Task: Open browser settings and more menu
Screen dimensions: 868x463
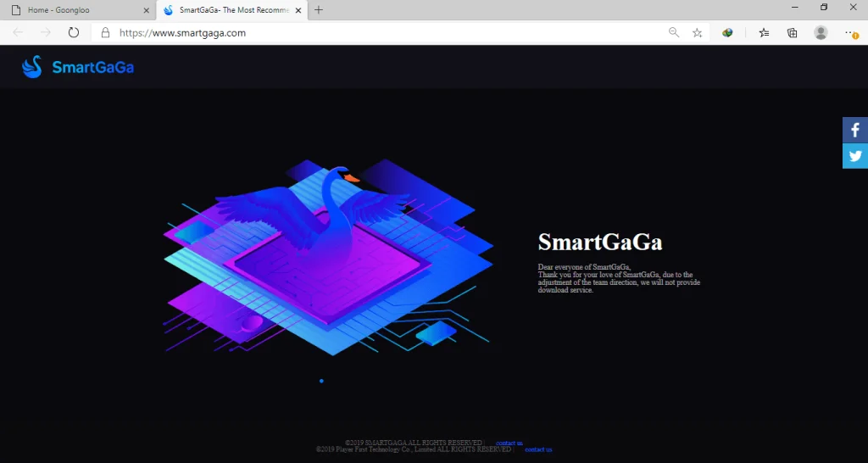Action: coord(851,33)
